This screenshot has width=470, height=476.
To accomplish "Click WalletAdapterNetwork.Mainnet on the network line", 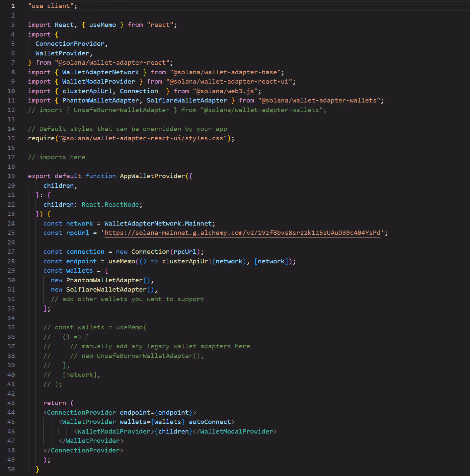I will pos(158,224).
